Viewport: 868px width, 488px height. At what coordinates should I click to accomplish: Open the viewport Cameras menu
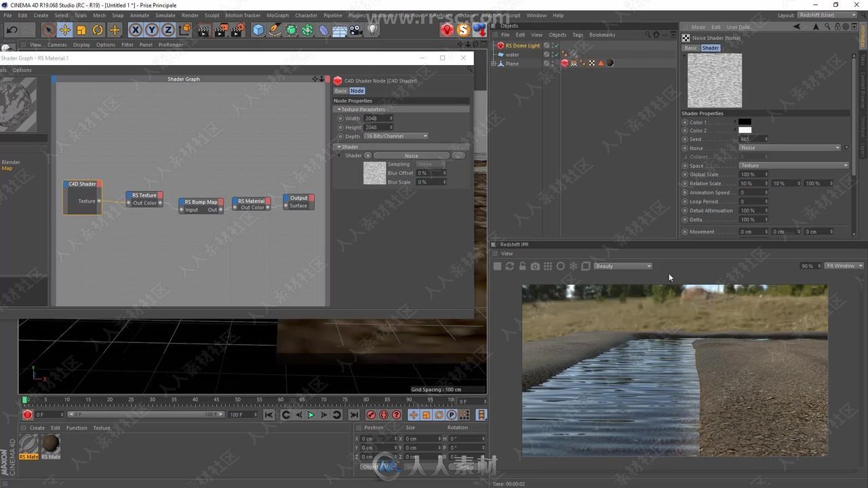[57, 45]
